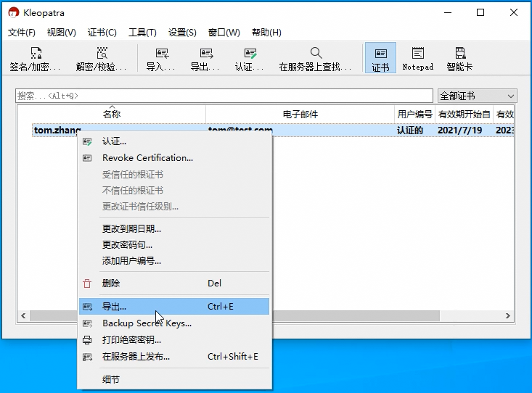532x393 pixels.
Task: Sort by the 有效期开始自 column header
Action: [x=465, y=115]
